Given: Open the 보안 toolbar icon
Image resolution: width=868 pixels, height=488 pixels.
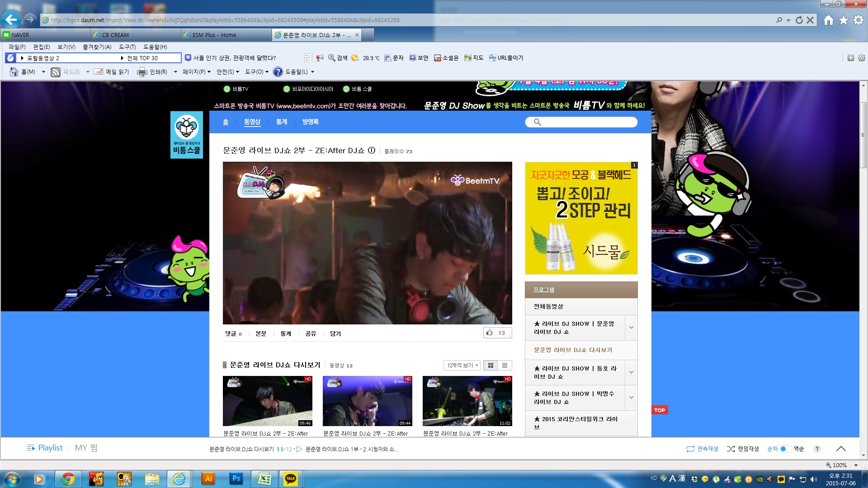Looking at the screenshot, I should click(x=419, y=58).
